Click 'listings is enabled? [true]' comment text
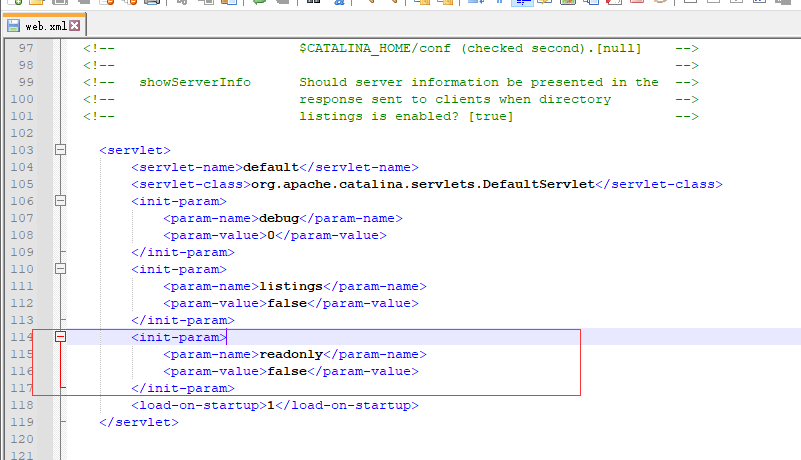 406,116
